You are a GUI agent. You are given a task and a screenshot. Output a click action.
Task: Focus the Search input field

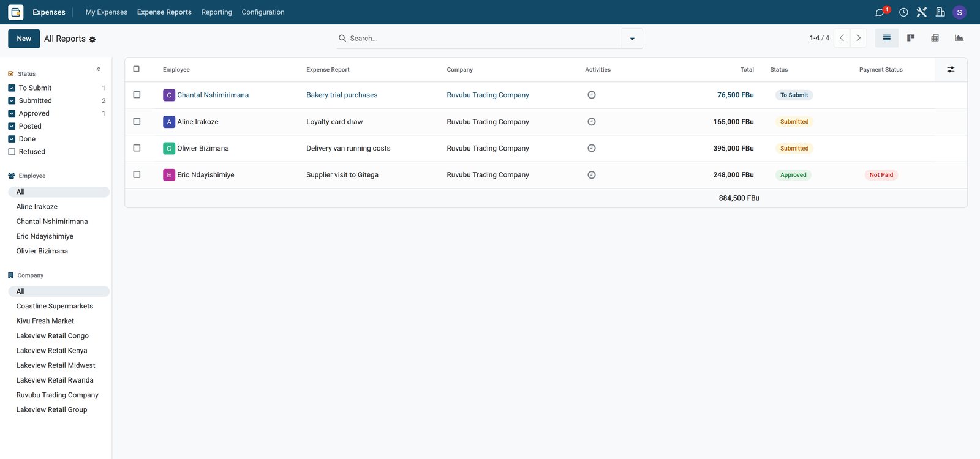(x=484, y=39)
